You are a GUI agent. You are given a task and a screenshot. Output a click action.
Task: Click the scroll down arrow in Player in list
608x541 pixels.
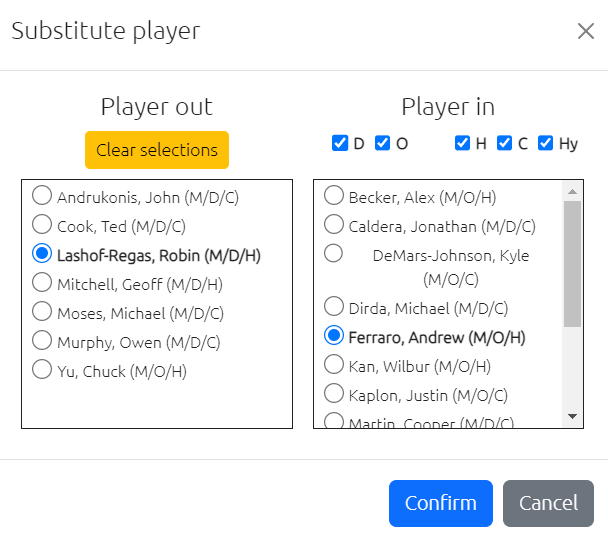click(x=572, y=417)
